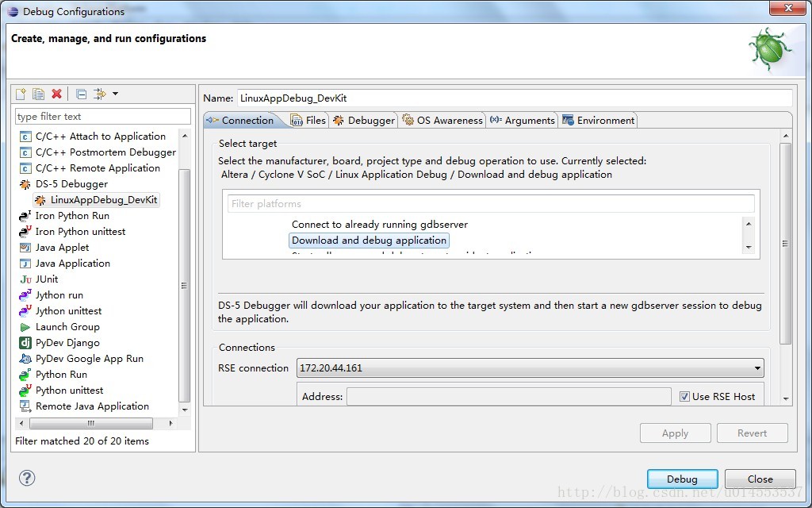Click the Python unittest icon
The image size is (812, 508).
point(25,391)
